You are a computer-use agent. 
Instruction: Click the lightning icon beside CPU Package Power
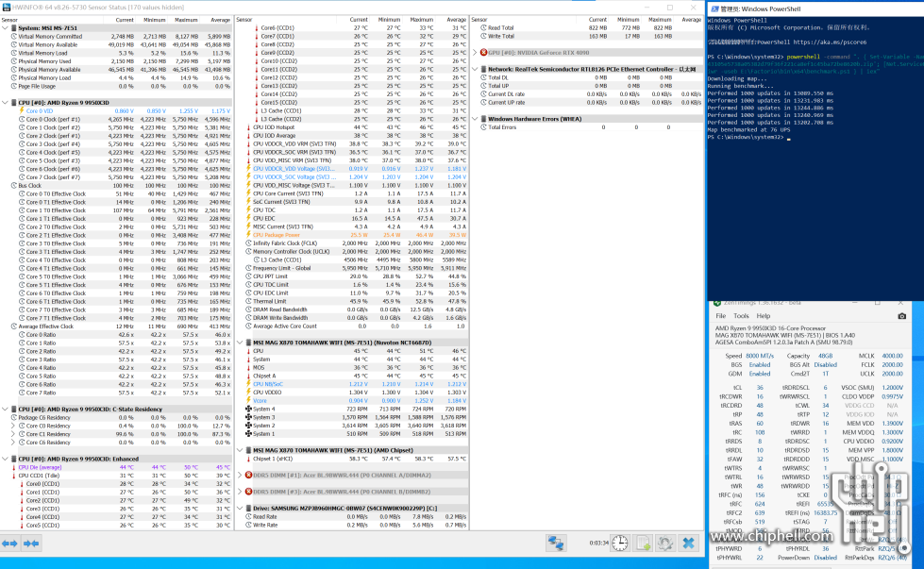(248, 234)
